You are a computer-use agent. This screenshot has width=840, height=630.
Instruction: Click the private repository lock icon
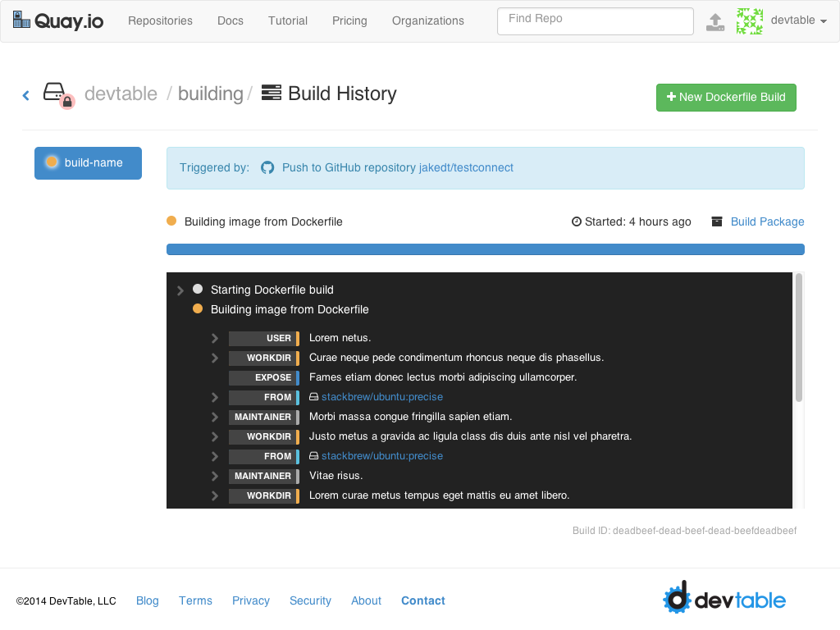tap(67, 102)
